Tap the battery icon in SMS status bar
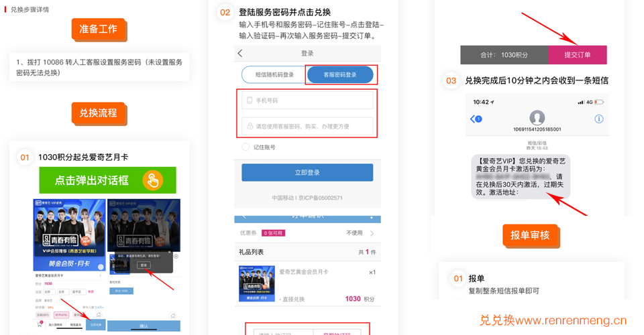This screenshot has height=335, width=644. (x=599, y=102)
